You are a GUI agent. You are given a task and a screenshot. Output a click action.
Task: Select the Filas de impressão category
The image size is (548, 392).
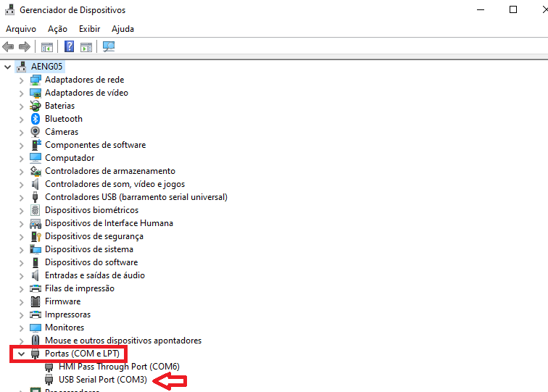pyautogui.click(x=79, y=288)
